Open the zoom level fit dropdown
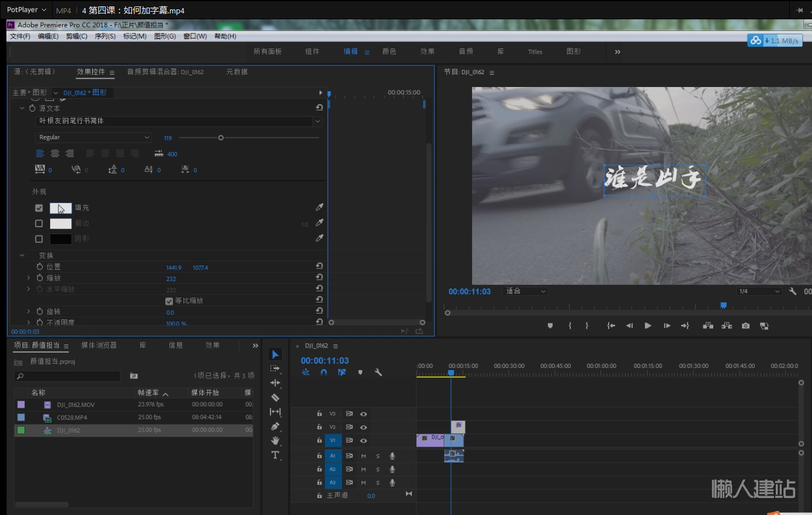The height and width of the screenshot is (515, 812). point(525,291)
